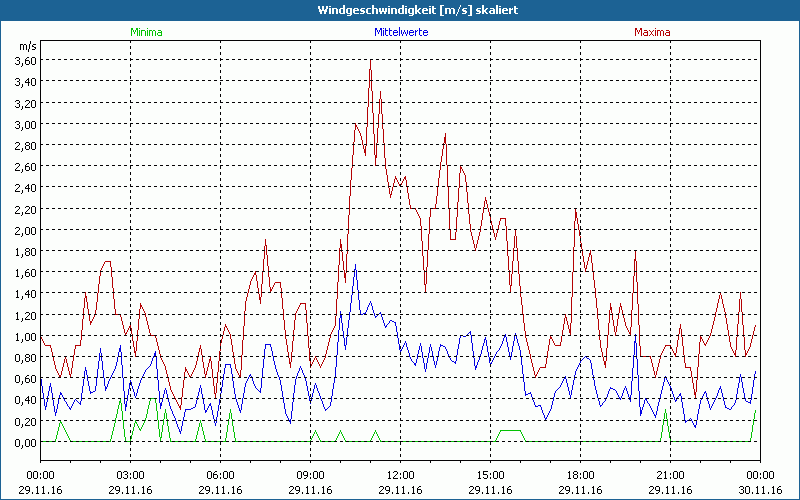The image size is (800, 500).
Task: Click the '00:00' time label above 30.11.16
Action: click(x=760, y=476)
